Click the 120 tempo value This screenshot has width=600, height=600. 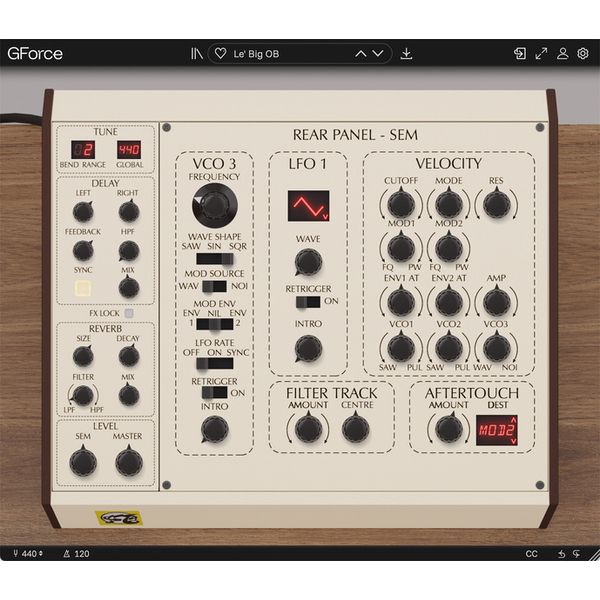(82, 554)
